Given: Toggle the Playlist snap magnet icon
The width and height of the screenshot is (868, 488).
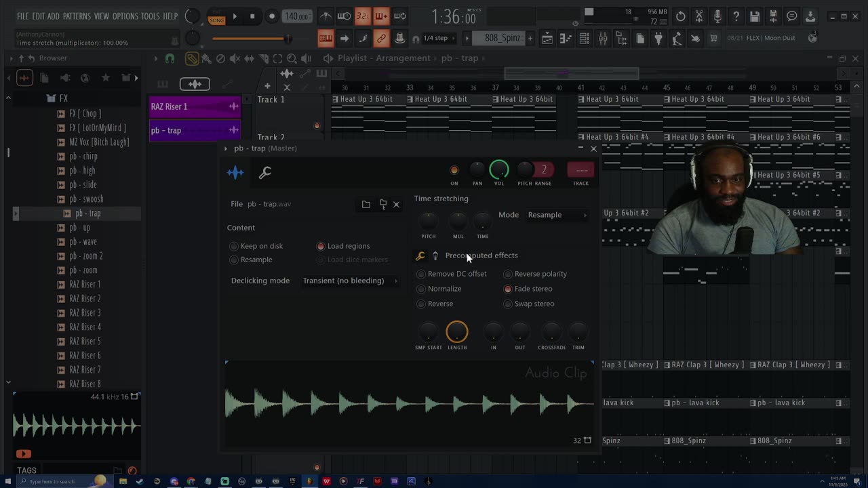Looking at the screenshot, I should (170, 59).
